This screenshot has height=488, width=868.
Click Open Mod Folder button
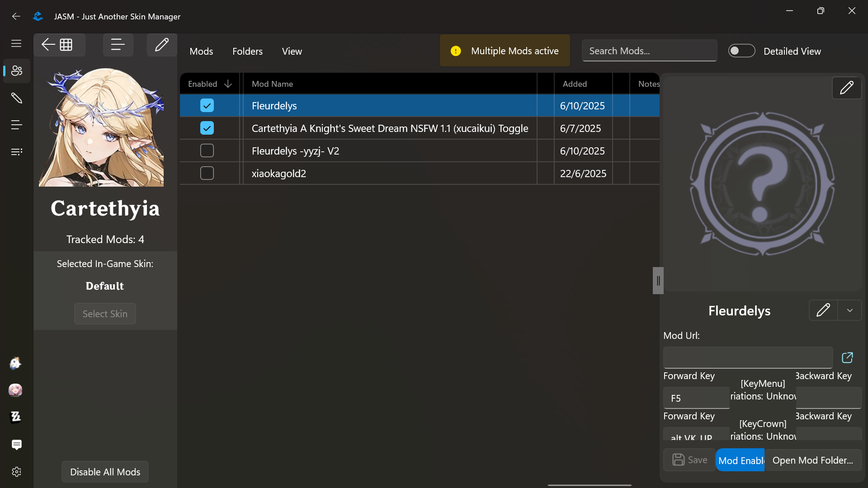tap(813, 460)
